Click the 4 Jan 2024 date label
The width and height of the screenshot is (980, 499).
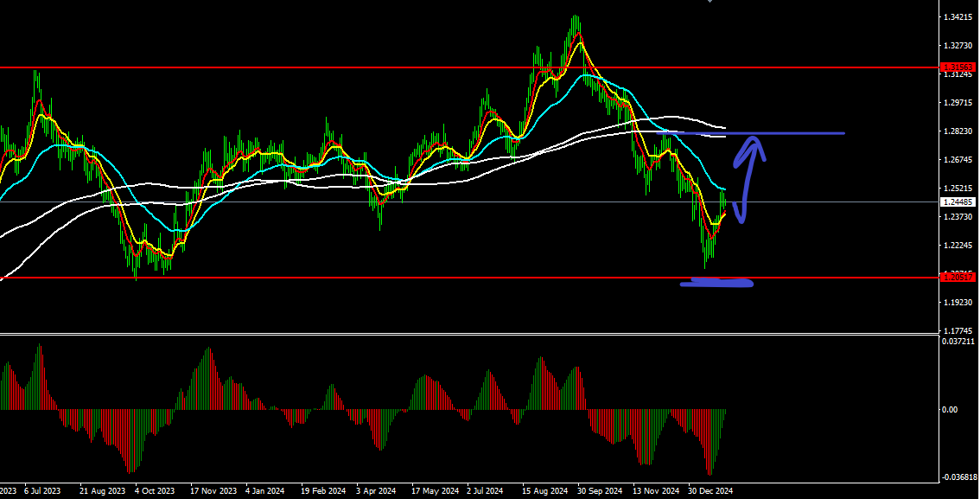point(266,491)
